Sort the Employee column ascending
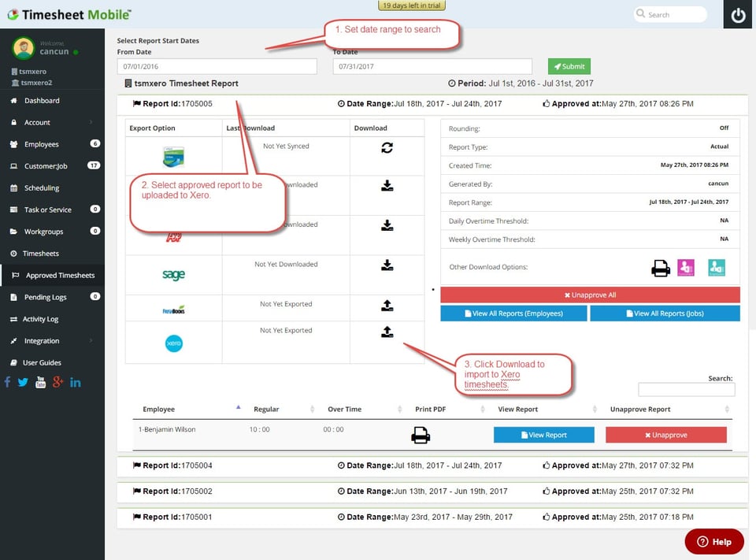The width and height of the screenshot is (756, 560). pyautogui.click(x=239, y=405)
